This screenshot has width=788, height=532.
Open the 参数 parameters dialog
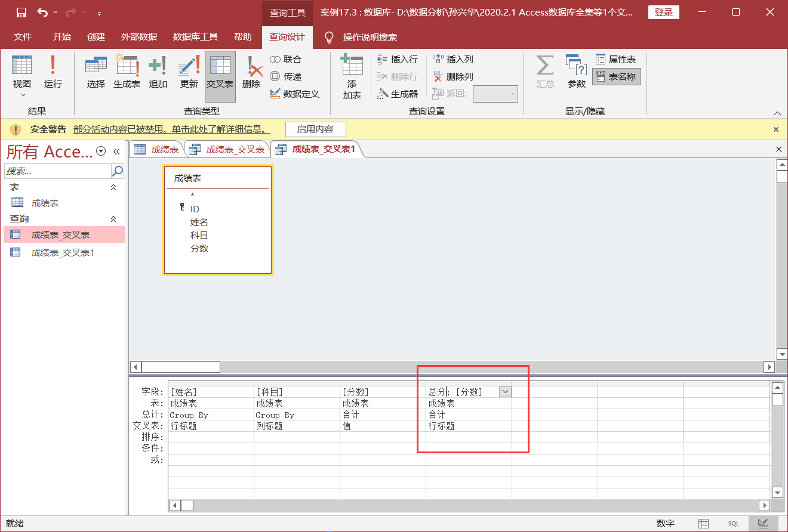click(x=576, y=72)
